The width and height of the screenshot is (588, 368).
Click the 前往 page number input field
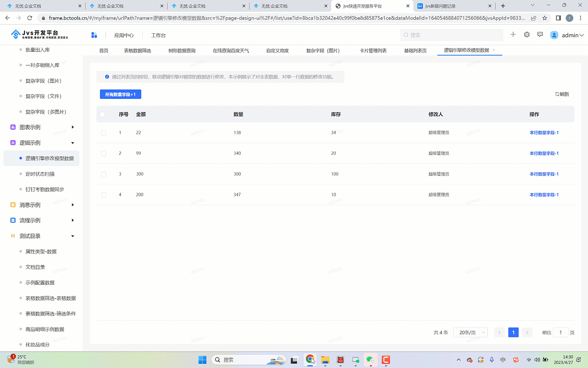[x=560, y=332]
